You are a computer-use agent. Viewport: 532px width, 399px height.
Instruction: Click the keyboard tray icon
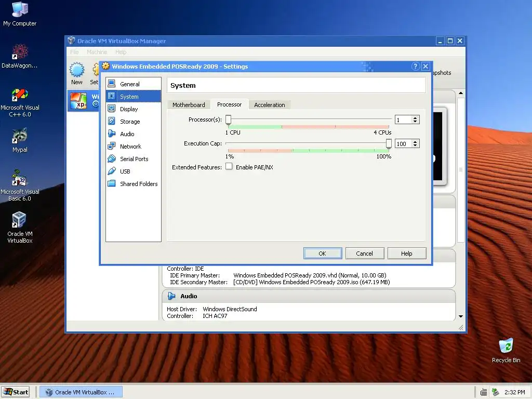point(484,392)
